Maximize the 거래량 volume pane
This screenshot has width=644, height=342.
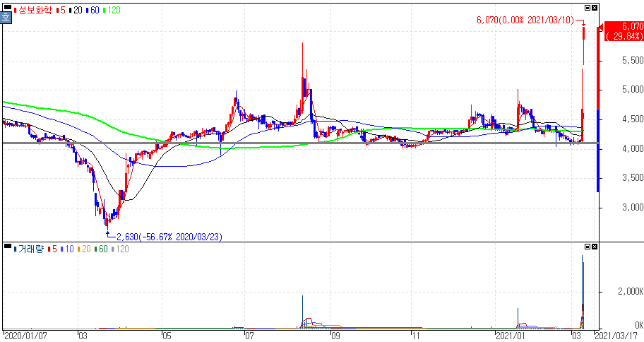click(x=588, y=247)
